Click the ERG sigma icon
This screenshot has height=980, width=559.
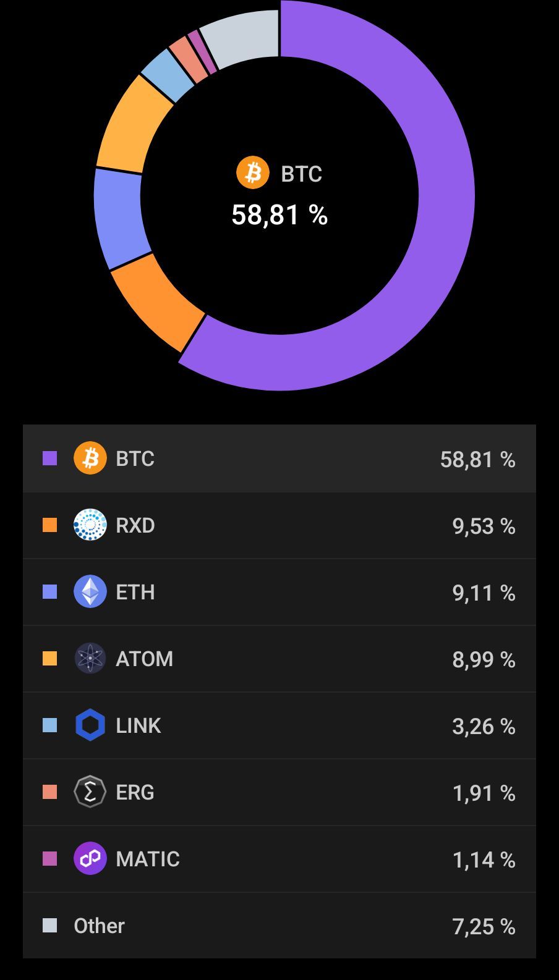pos(90,792)
